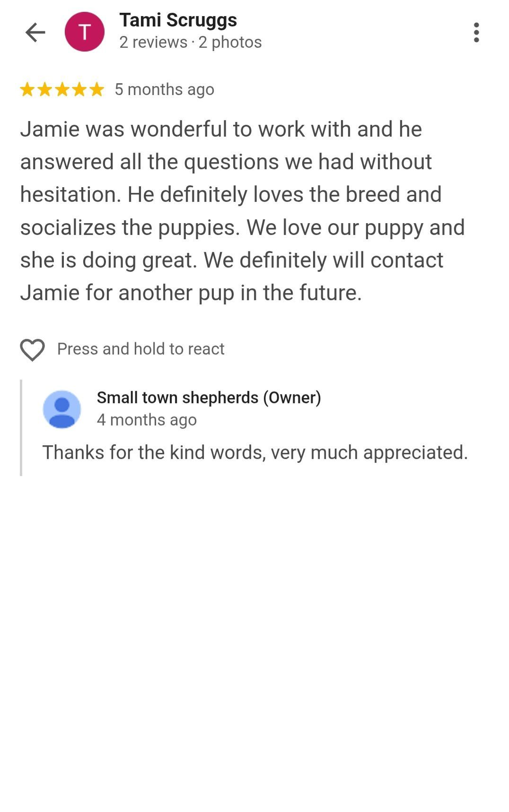Image resolution: width=509 pixels, height=812 pixels.
Task: Tap the heart icon to like review
Action: click(32, 350)
